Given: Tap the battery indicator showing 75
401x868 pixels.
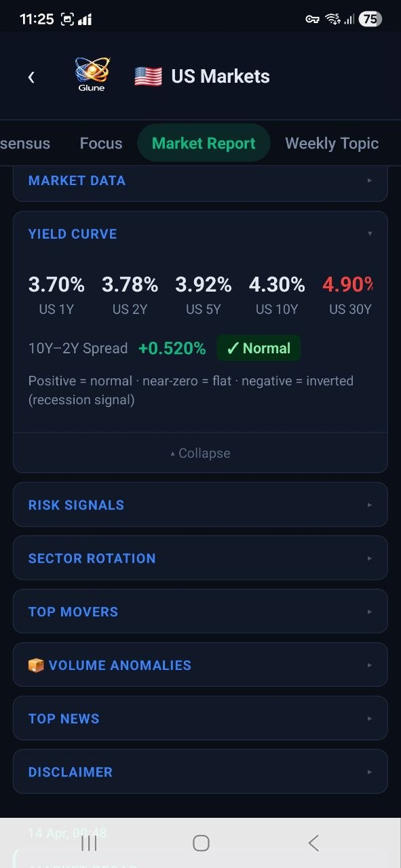Looking at the screenshot, I should [370, 18].
